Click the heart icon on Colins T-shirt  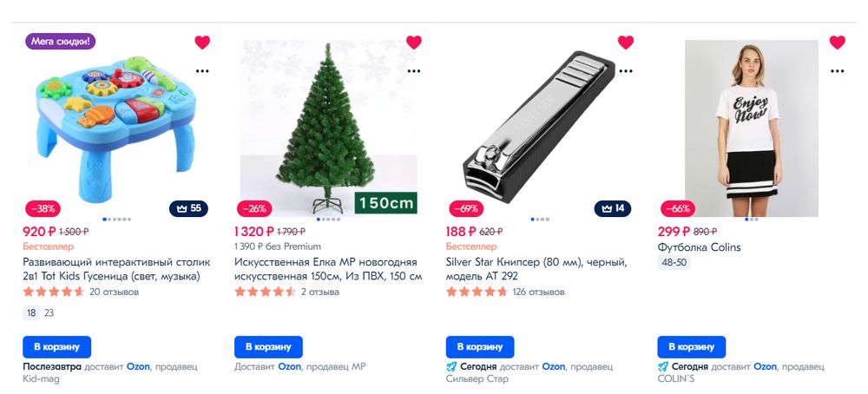[x=837, y=42]
